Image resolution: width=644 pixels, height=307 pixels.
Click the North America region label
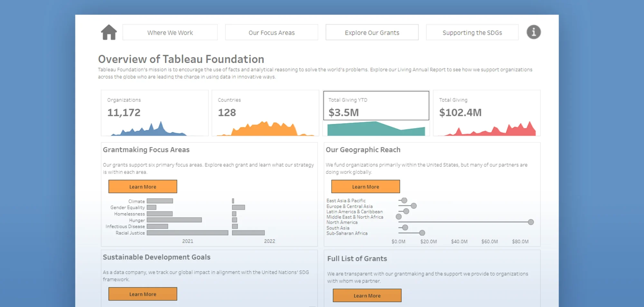[x=342, y=222]
